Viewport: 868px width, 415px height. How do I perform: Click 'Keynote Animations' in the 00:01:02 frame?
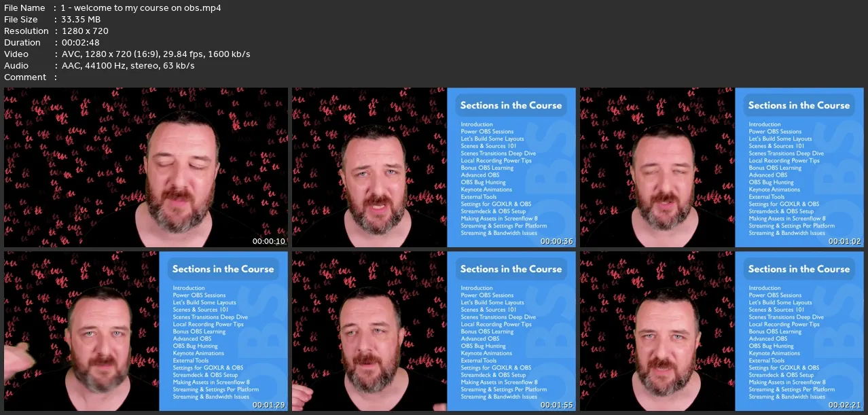click(774, 190)
